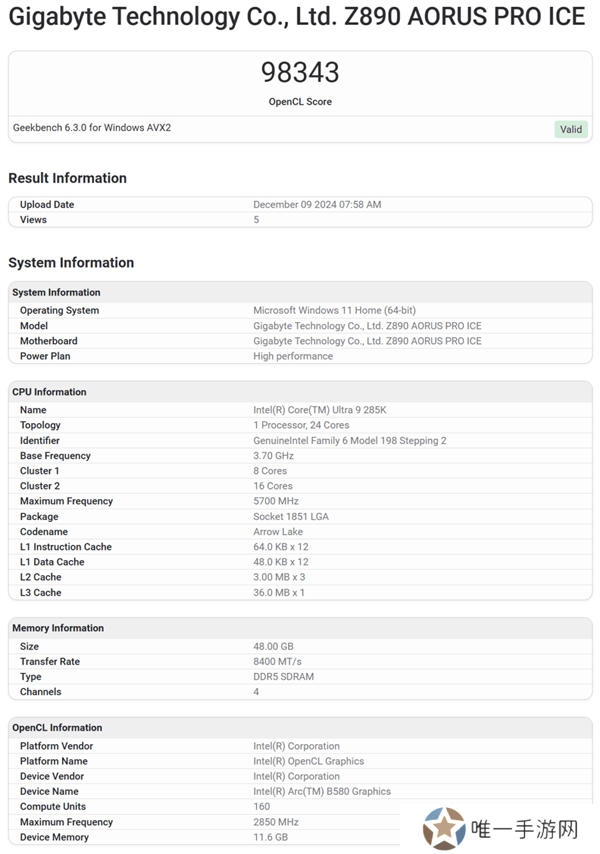This screenshot has width=600, height=854.
Task: Click Cluster 1 value 8 Cores
Action: click(x=270, y=471)
